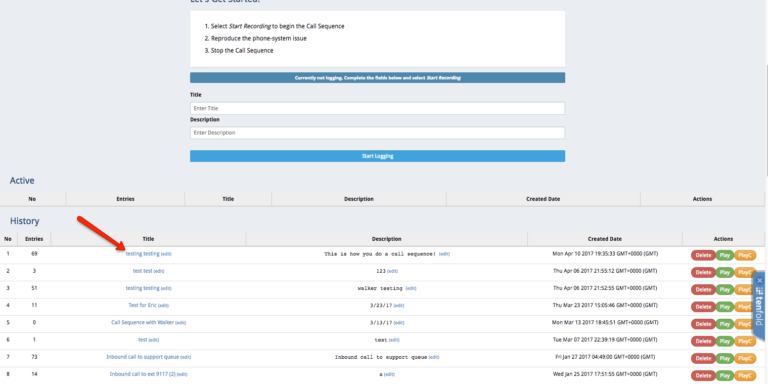The image size is (768, 384).
Task: Click the Active table 'Description' header
Action: [x=359, y=199]
